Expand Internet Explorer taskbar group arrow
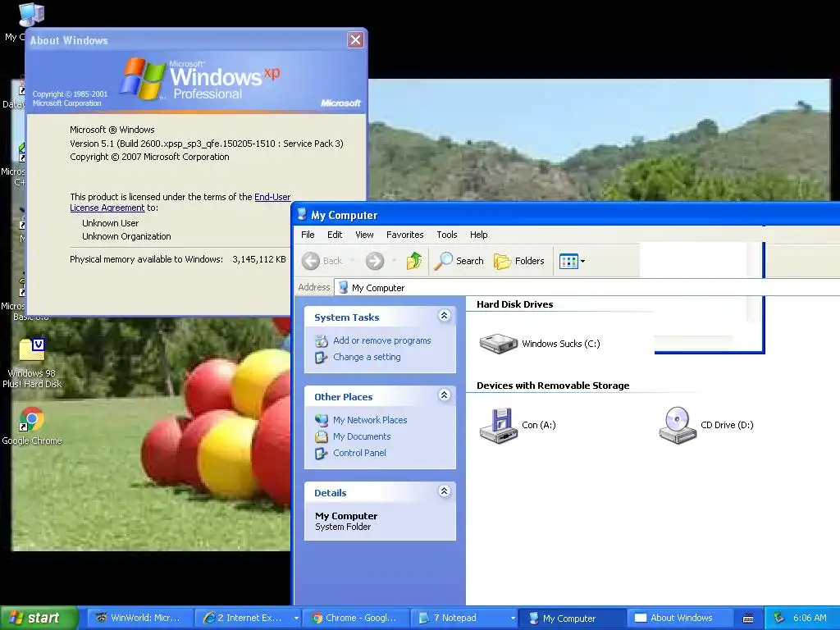This screenshot has width=840, height=630. pos(296,619)
